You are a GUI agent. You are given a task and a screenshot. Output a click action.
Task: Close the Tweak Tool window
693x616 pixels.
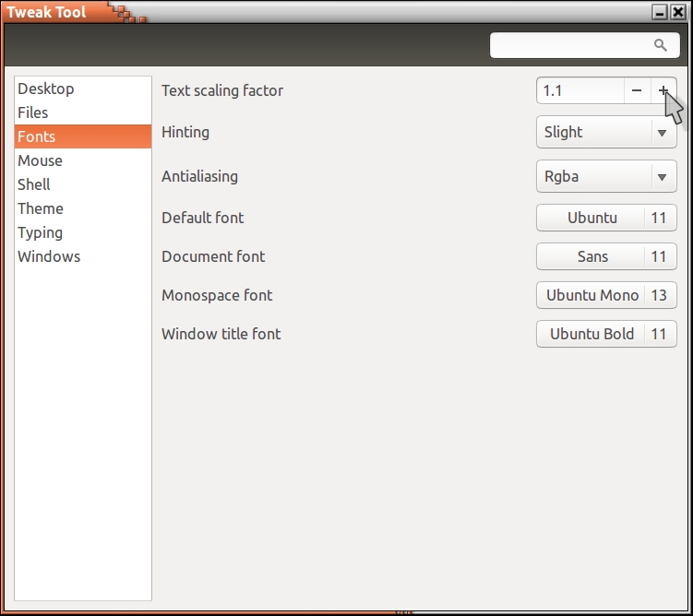click(x=678, y=12)
